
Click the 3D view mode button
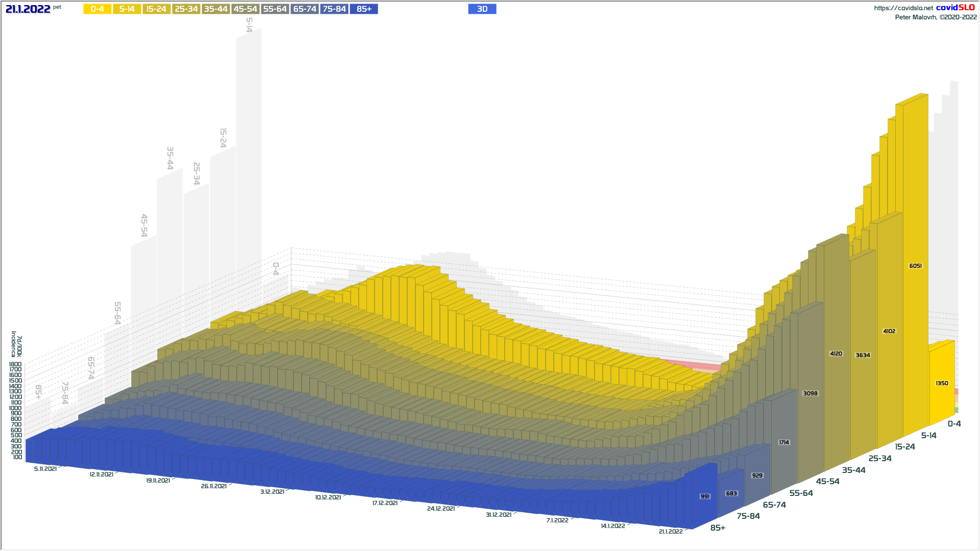[482, 9]
